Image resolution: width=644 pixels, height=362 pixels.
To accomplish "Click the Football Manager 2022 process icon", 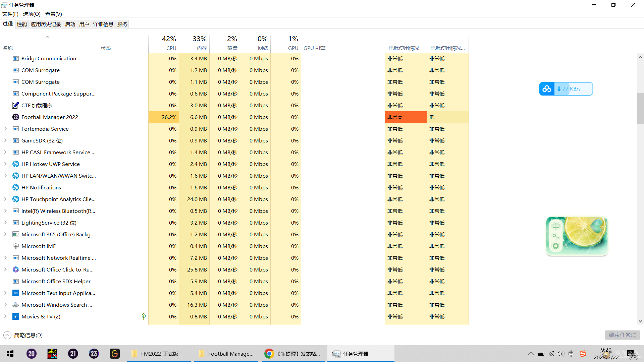I will (x=16, y=117).
